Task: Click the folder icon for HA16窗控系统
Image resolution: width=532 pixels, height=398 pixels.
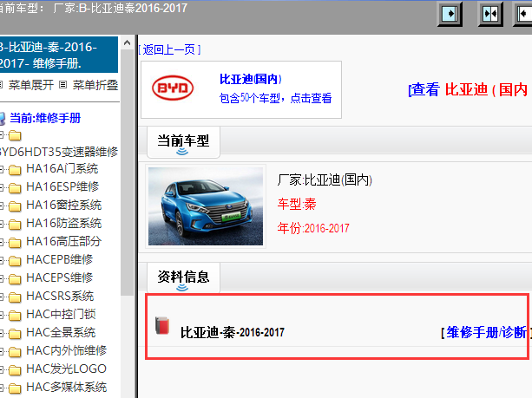Action: click(x=15, y=206)
